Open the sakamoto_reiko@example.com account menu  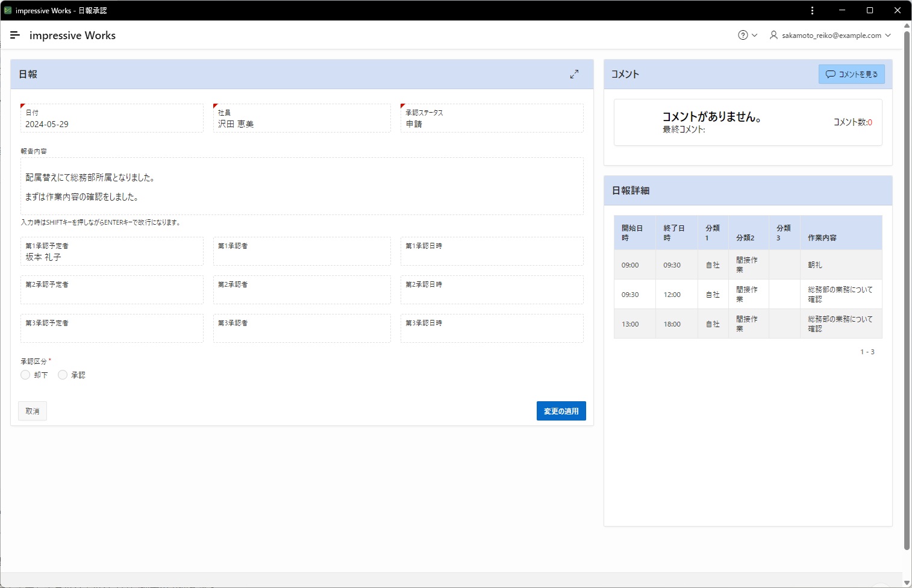coord(831,36)
